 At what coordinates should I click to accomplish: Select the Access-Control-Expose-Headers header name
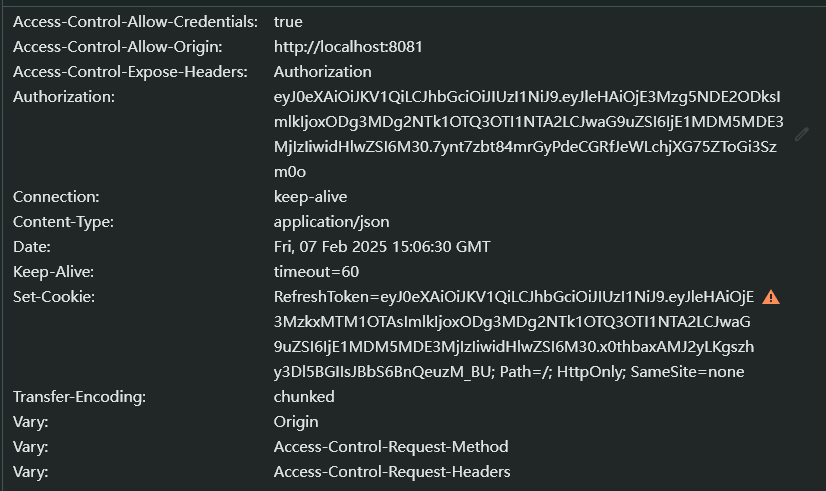pos(130,72)
